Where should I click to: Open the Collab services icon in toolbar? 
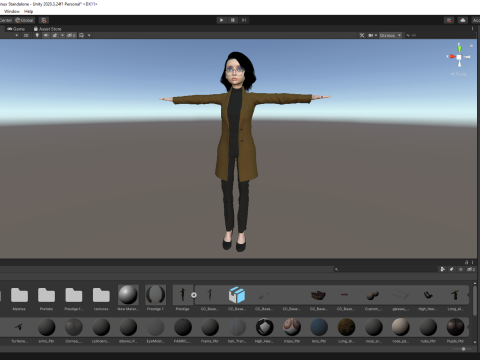pyautogui.click(x=449, y=20)
